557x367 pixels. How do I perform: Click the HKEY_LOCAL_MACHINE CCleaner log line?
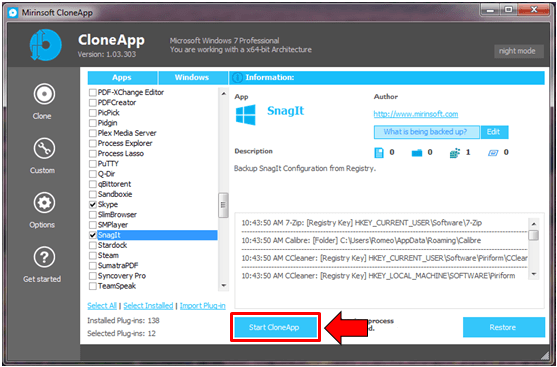coord(378,276)
